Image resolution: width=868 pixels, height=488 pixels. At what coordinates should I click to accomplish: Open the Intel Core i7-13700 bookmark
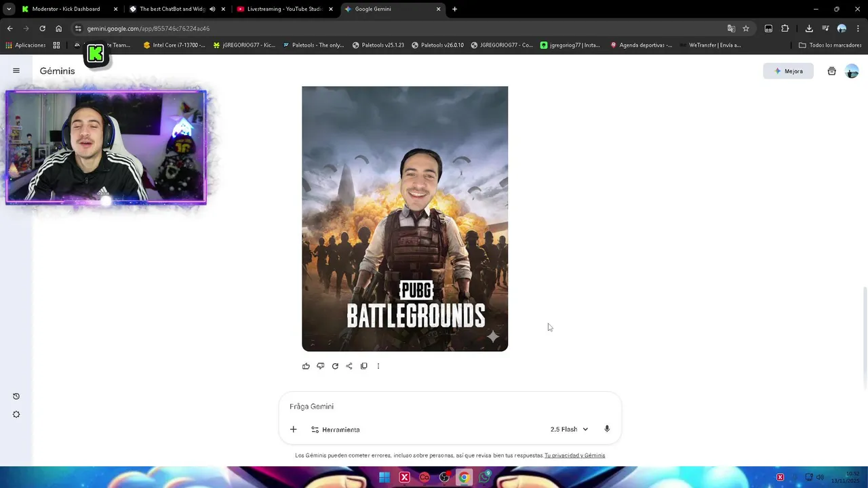(174, 45)
